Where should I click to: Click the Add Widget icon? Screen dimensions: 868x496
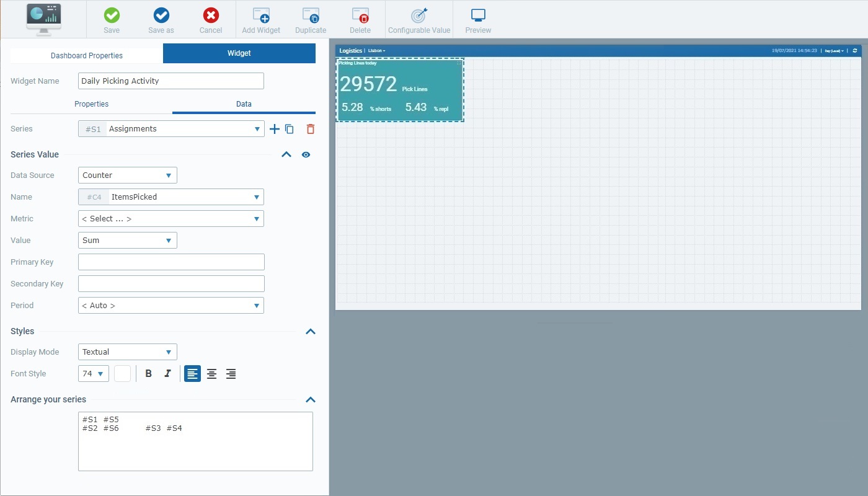click(261, 16)
